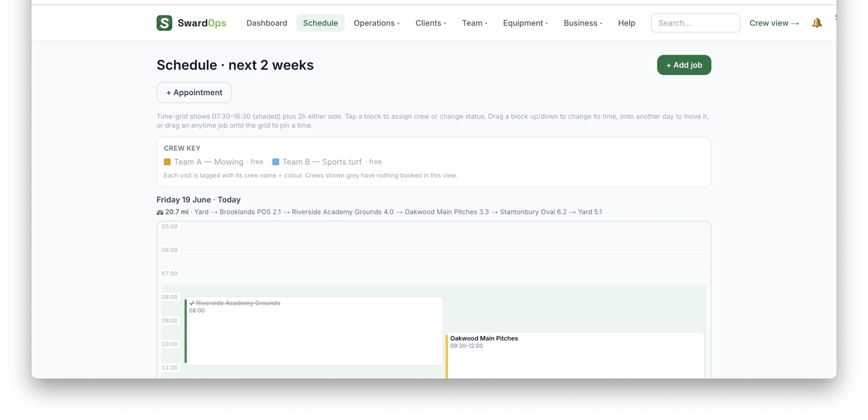Open the Help page
Image resolution: width=868 pixels, height=420 pixels.
click(x=627, y=23)
